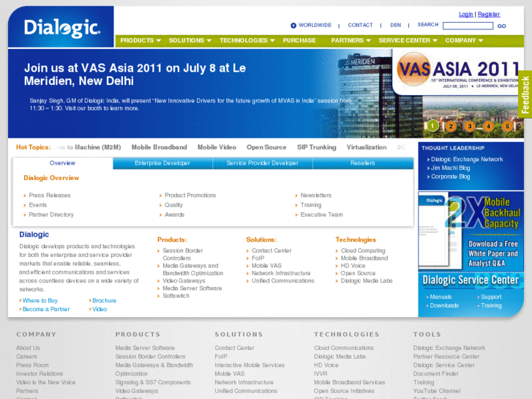This screenshot has height=399, width=532.
Task: Expand the Service Center dropdown menu
Action: [408, 40]
